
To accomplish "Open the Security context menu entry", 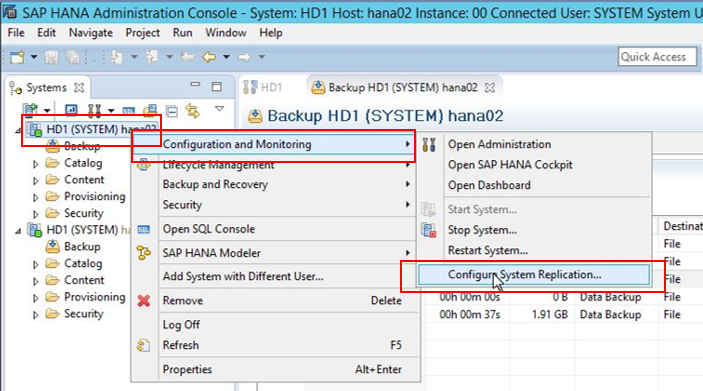I will 273,205.
